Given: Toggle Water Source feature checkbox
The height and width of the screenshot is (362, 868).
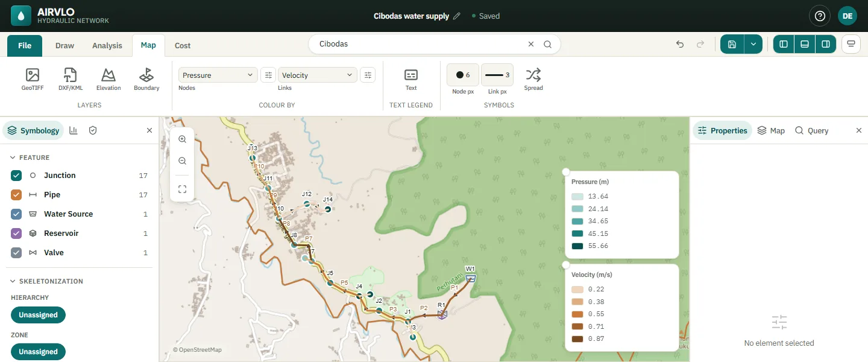Looking at the screenshot, I should tap(16, 214).
